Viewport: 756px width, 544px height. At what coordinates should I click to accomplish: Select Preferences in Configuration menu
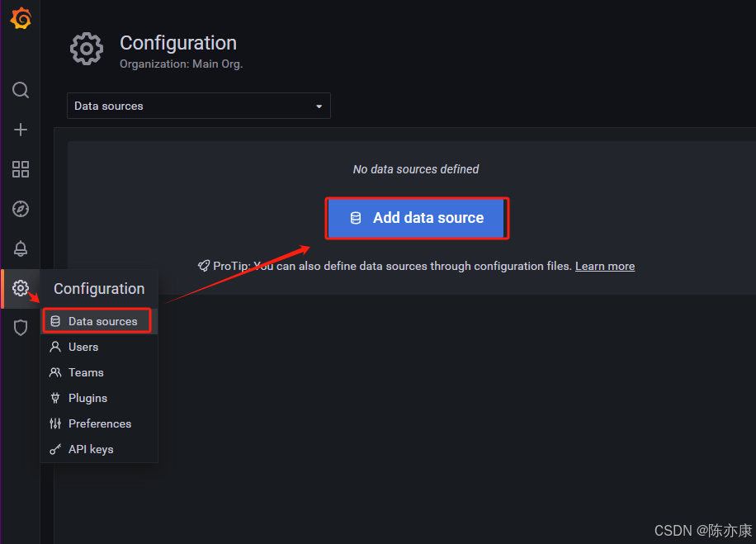99,423
